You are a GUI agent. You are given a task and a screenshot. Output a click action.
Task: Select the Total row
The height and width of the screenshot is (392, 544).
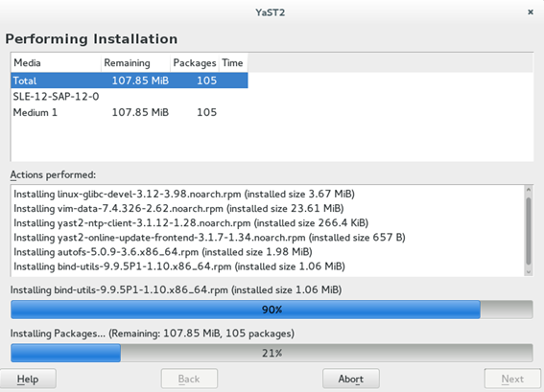pyautogui.click(x=130, y=81)
